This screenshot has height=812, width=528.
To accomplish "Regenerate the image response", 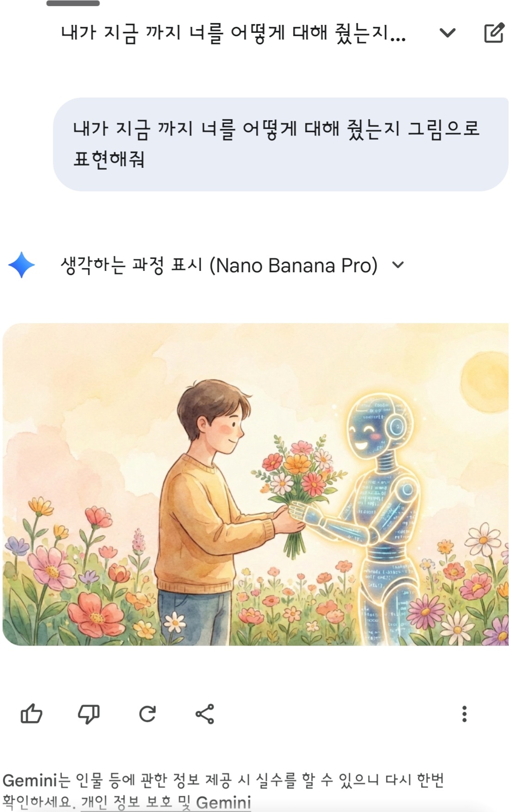I will (x=147, y=714).
